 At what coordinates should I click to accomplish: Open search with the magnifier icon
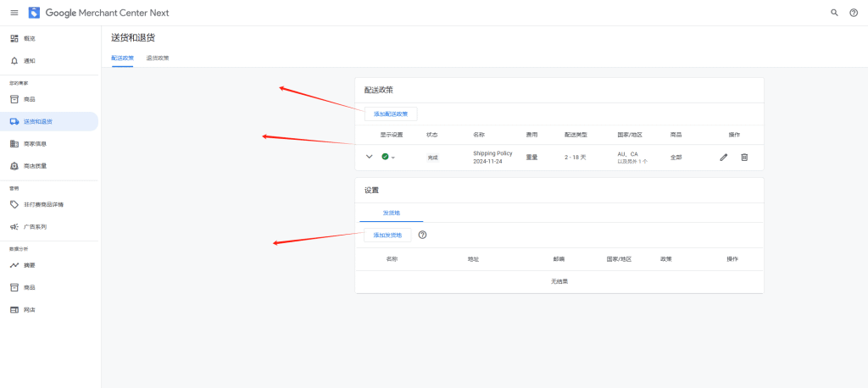click(834, 13)
